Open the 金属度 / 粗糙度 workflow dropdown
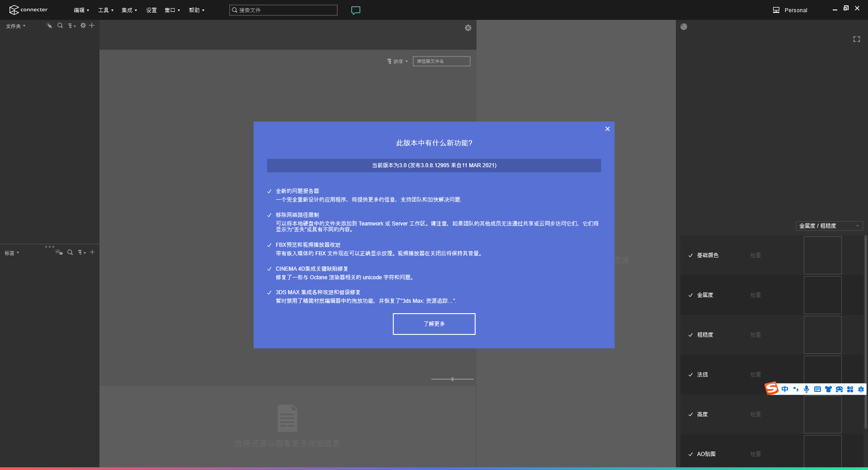 [x=829, y=226]
